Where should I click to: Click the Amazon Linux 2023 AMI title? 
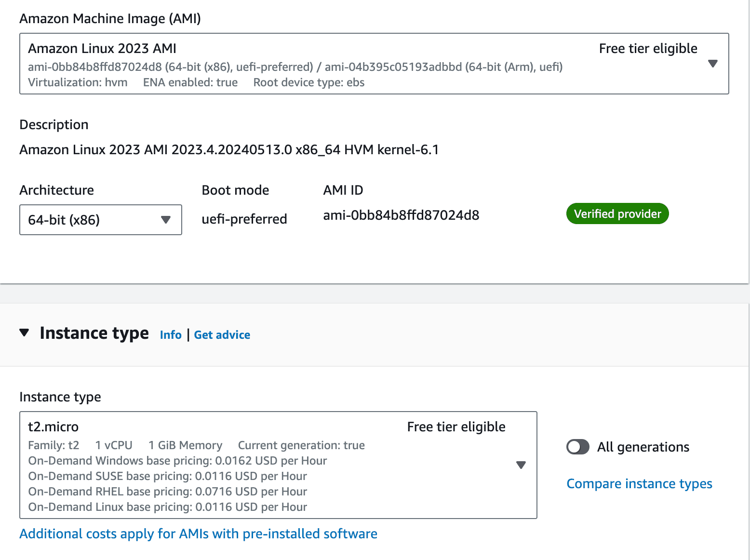[x=102, y=48]
